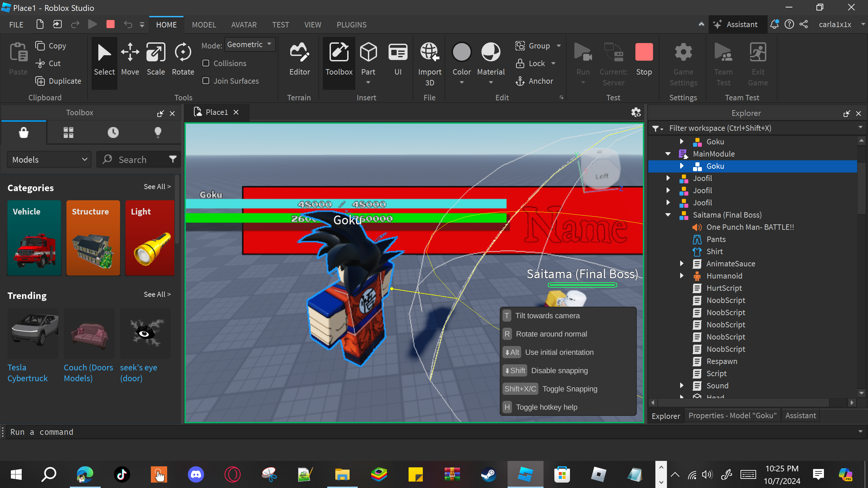Open the Properties - Model "Goku" tab
Viewport: 868px width, 488px height.
(732, 416)
